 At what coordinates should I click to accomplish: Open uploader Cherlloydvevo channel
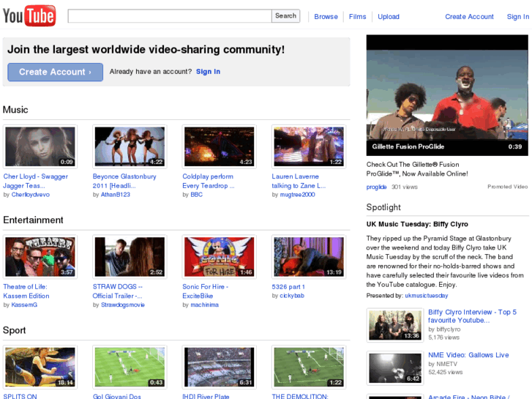[31, 195]
